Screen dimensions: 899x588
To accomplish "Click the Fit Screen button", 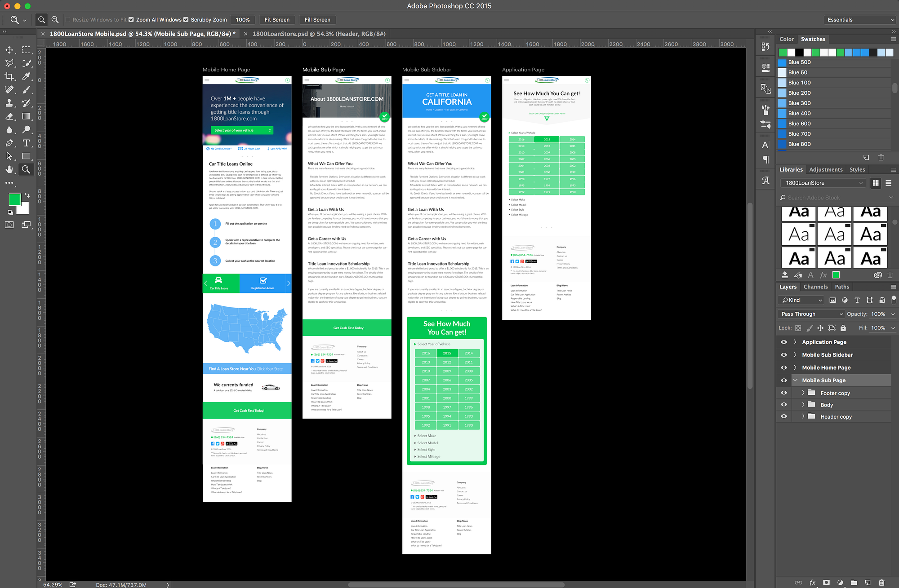I will [277, 20].
